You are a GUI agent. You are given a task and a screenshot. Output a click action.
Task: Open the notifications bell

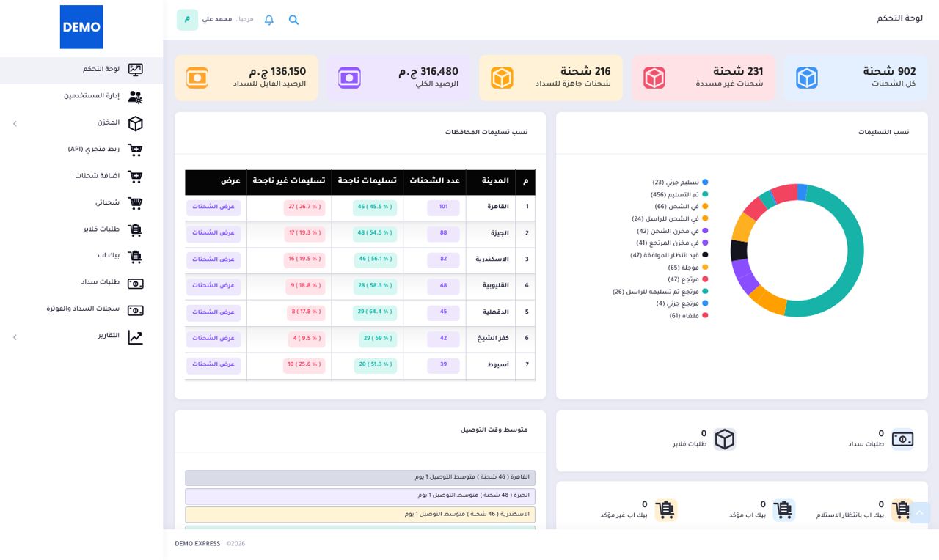click(x=269, y=20)
